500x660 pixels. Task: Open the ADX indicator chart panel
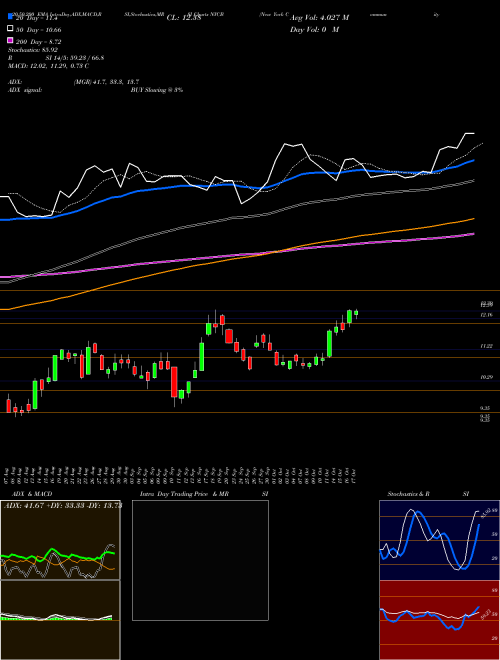pos(60,540)
